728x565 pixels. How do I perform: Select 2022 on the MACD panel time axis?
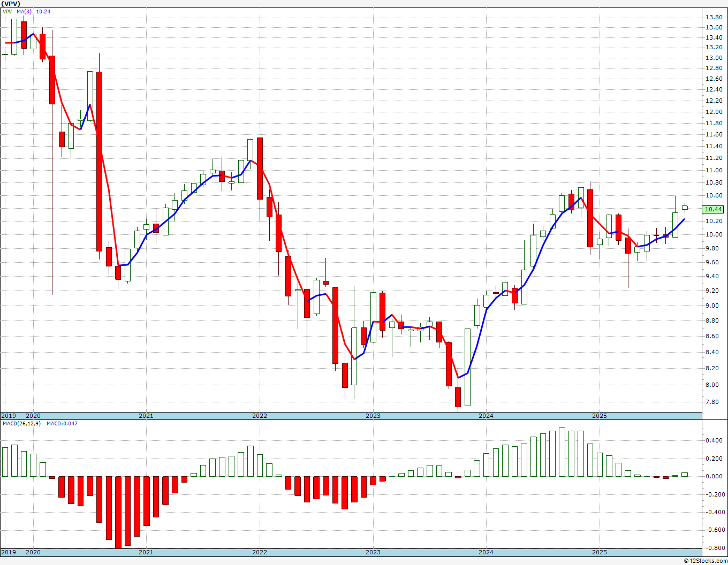pos(260,552)
